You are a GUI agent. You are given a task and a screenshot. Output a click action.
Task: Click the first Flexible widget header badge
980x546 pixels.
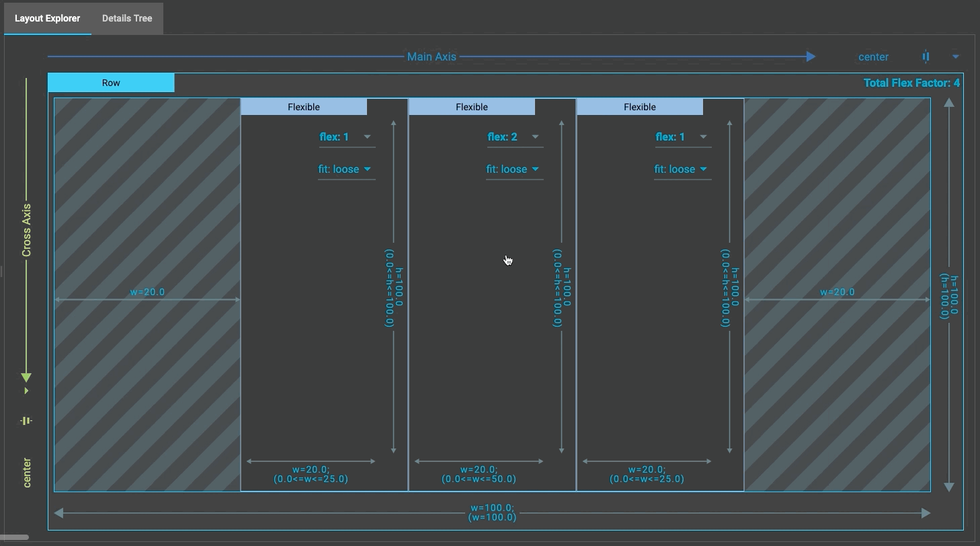pyautogui.click(x=304, y=106)
